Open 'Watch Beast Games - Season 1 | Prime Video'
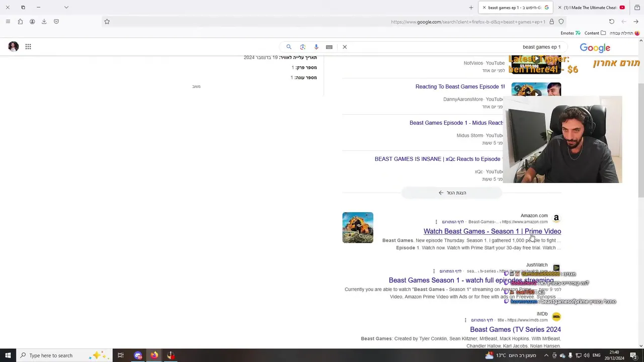Viewport: 644px width, 362px height. coord(492,231)
